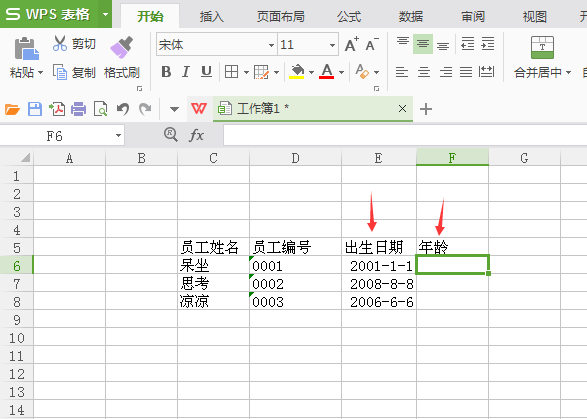Click the Print icon in quick toolbar
The image size is (587, 419).
[x=79, y=109]
